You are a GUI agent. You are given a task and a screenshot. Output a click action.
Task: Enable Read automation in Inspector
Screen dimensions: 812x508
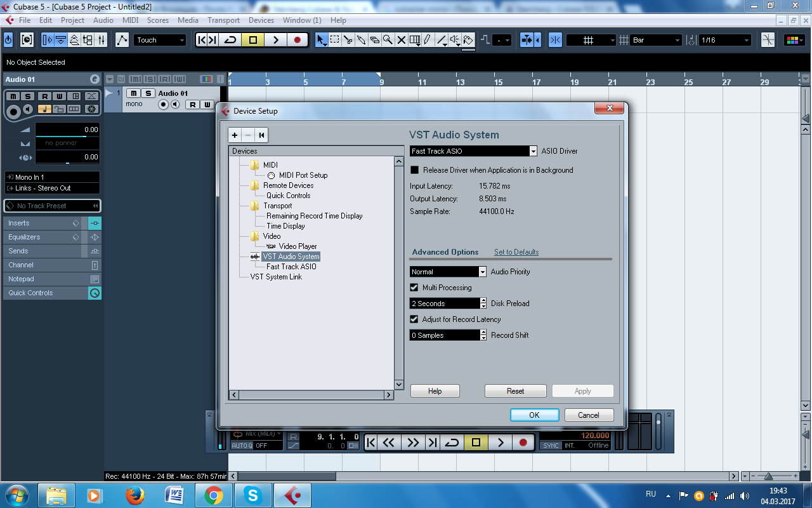(44, 97)
